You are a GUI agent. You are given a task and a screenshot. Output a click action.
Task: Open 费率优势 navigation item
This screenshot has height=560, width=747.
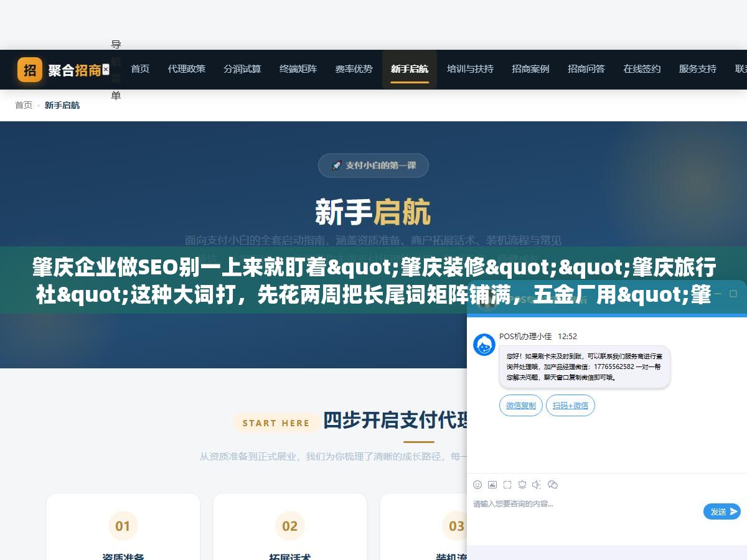(x=354, y=69)
